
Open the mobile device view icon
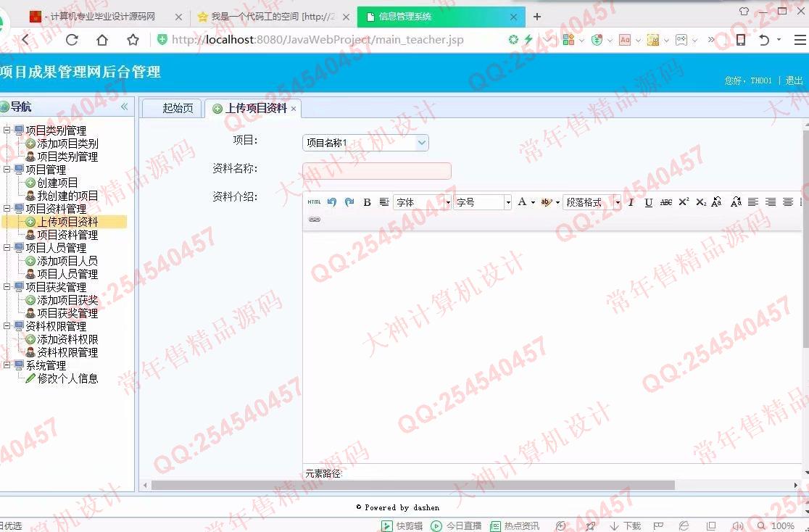pyautogui.click(x=740, y=40)
